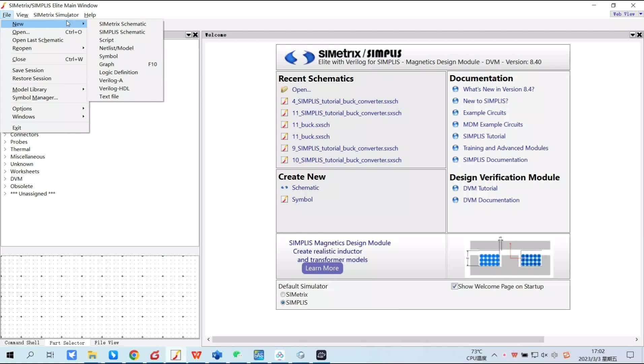This screenshot has height=364, width=644.
Task: Open 10_SIMPLIS_tutorial_buck_converter.sxsch link
Action: (347, 160)
